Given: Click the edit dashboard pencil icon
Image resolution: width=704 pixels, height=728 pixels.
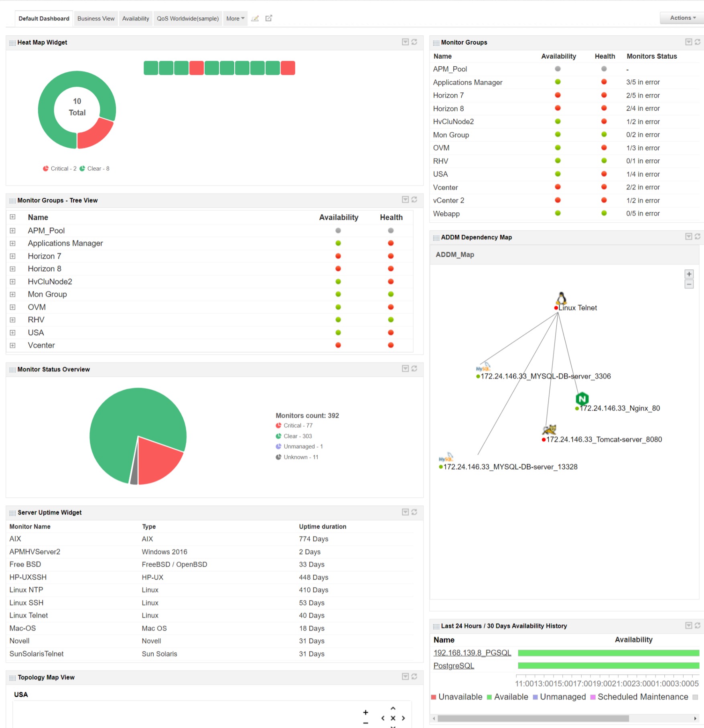Looking at the screenshot, I should click(x=256, y=18).
